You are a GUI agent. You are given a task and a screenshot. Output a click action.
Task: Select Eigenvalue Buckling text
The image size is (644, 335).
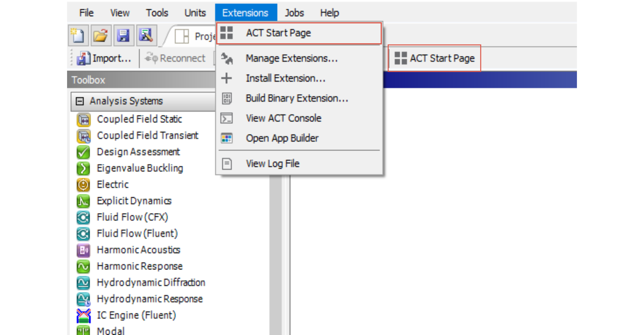pos(140,168)
